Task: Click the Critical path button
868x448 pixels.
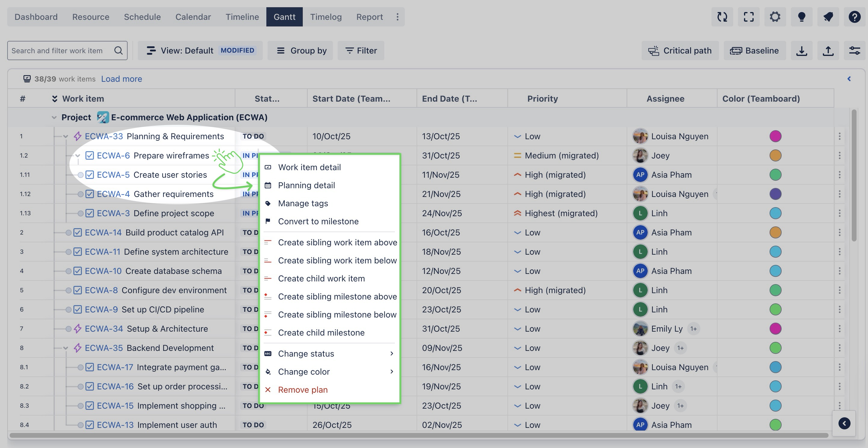Action: (680, 51)
